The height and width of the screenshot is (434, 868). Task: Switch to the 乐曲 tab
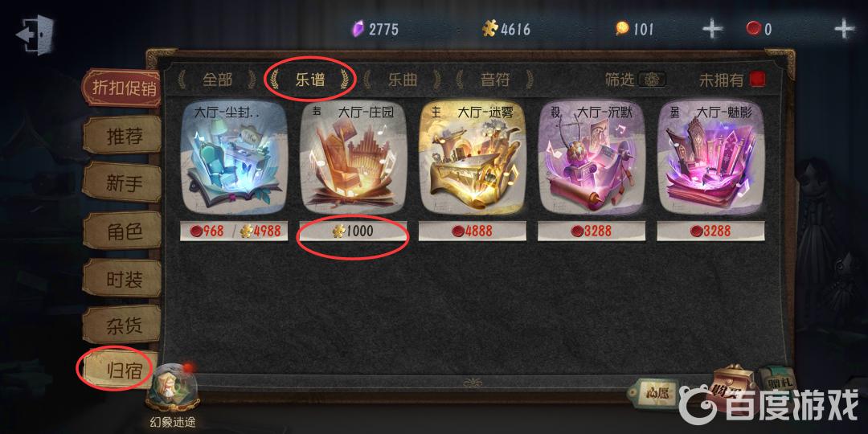pyautogui.click(x=403, y=80)
